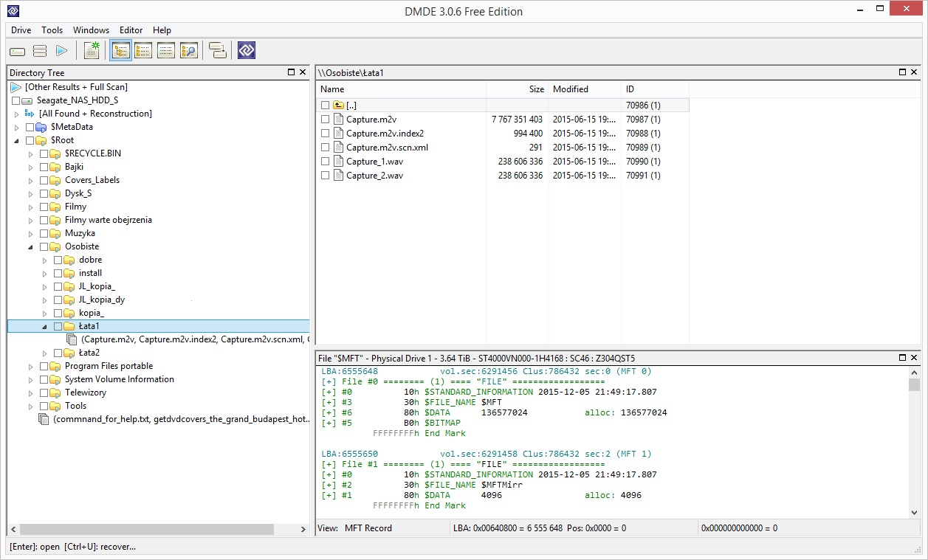The width and height of the screenshot is (928, 560).
Task: Tick the Muzyka folder checkbox
Action: click(x=44, y=233)
